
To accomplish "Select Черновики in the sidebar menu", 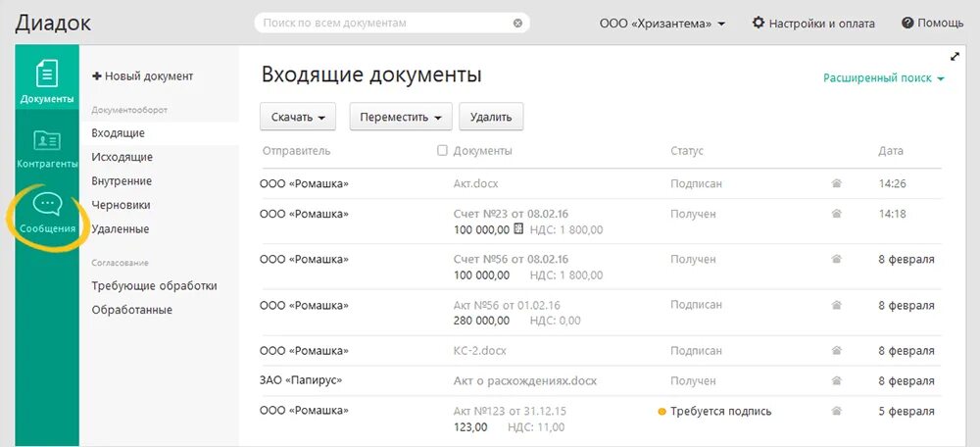I will coord(121,205).
